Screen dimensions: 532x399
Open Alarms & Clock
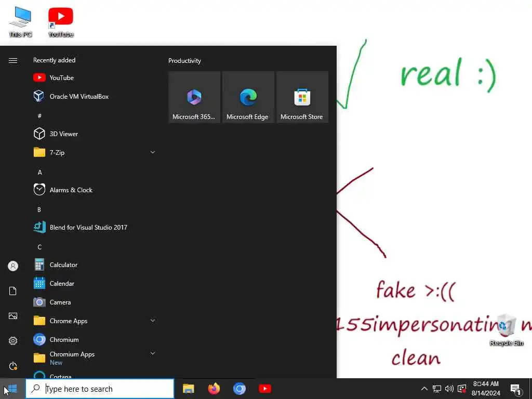pos(95,190)
